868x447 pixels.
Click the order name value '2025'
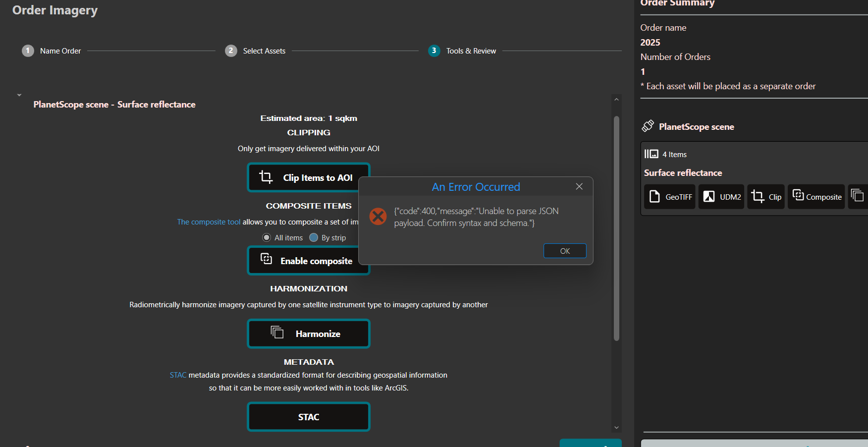coord(650,42)
